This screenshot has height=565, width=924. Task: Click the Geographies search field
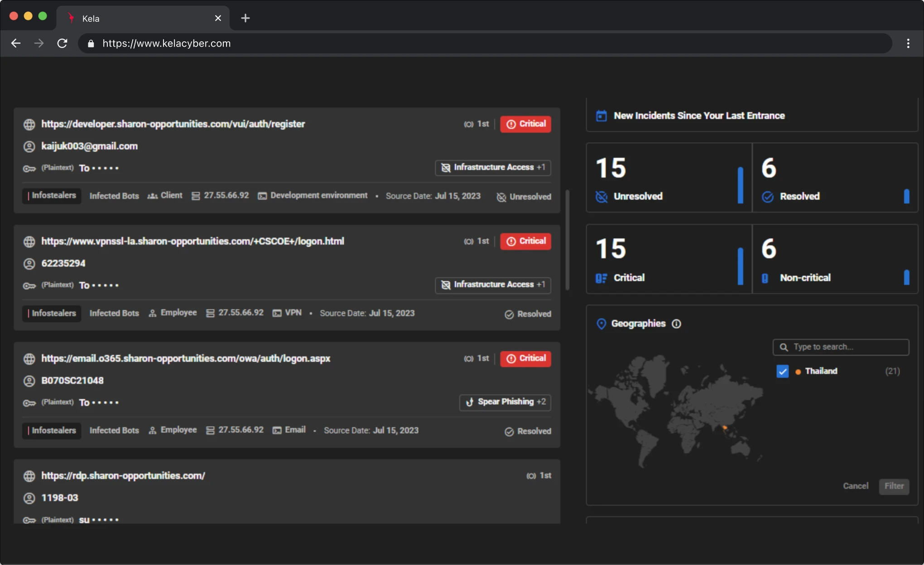[x=841, y=347]
